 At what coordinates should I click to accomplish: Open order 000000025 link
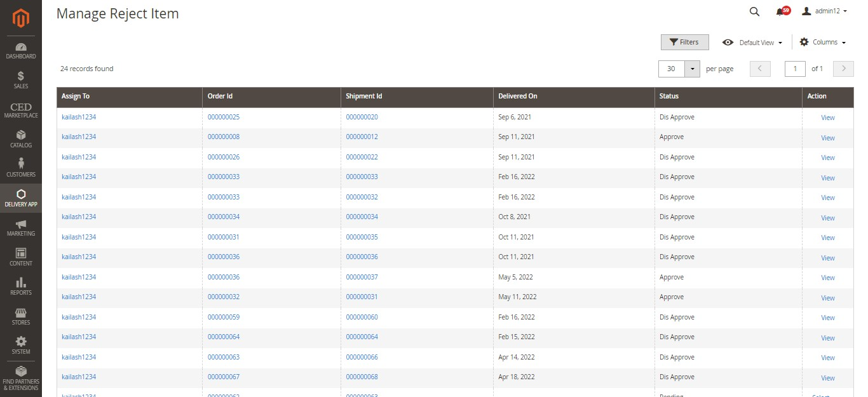pos(224,118)
